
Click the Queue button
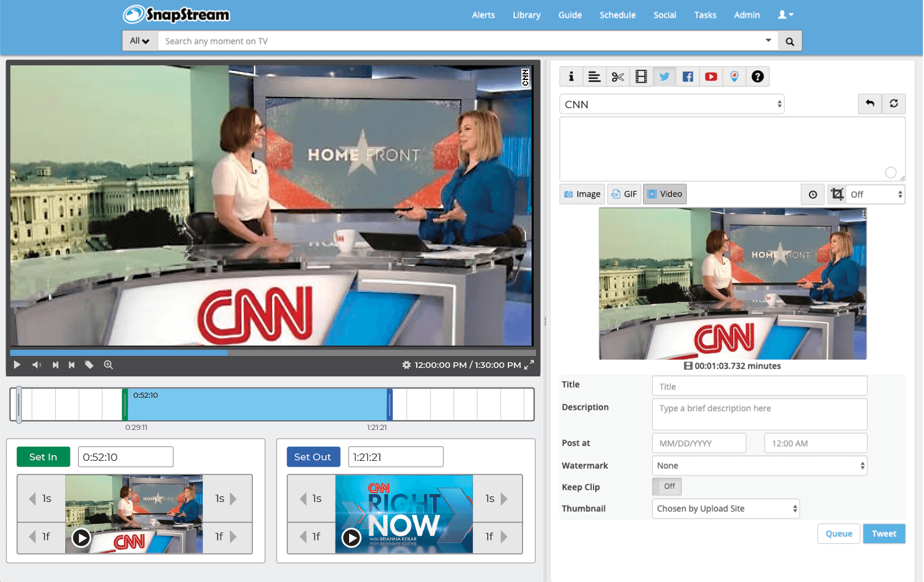pos(838,534)
